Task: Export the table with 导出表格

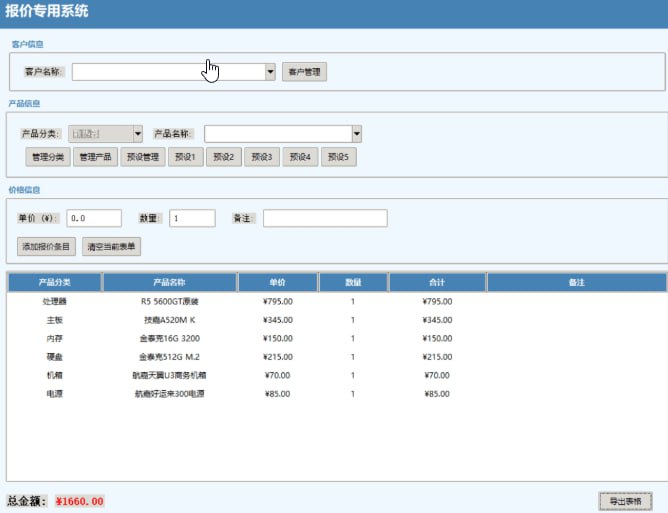Action: (x=624, y=500)
